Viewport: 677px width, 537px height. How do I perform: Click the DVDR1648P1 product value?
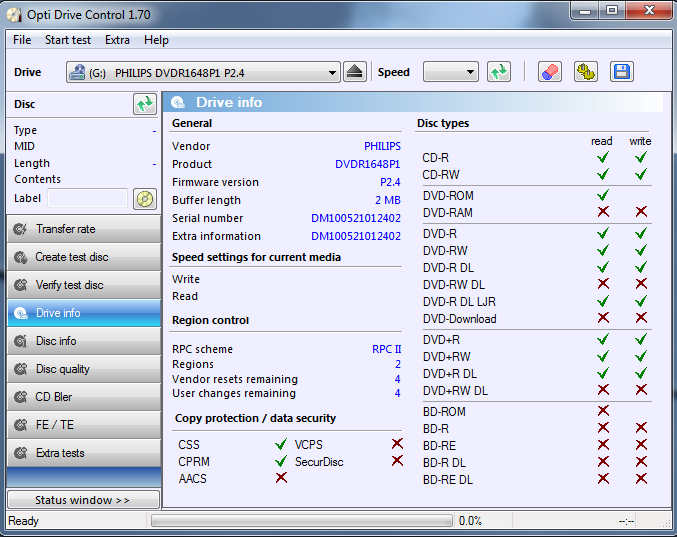[367, 164]
